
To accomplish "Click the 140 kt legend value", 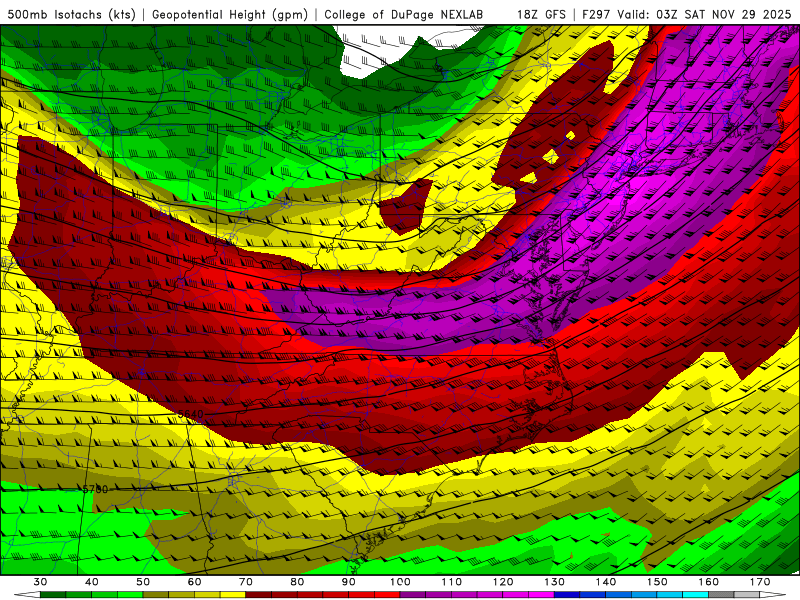I will point(606,582).
